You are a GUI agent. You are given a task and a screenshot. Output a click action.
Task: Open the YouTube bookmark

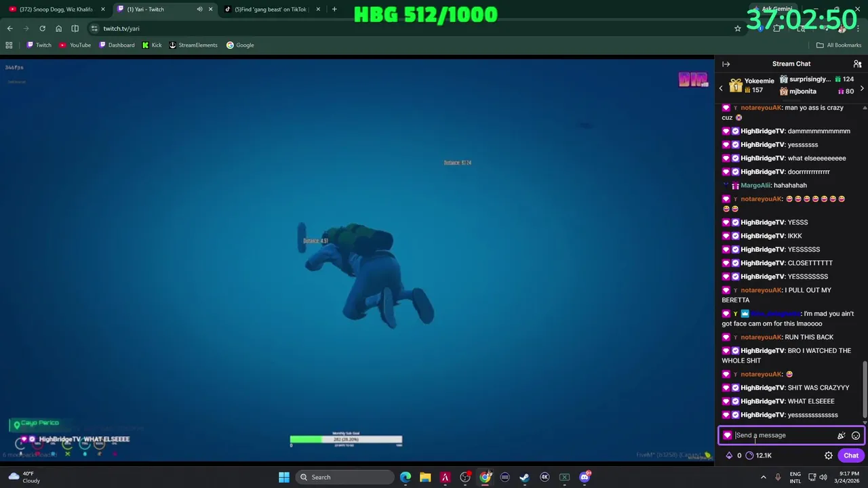(x=75, y=45)
